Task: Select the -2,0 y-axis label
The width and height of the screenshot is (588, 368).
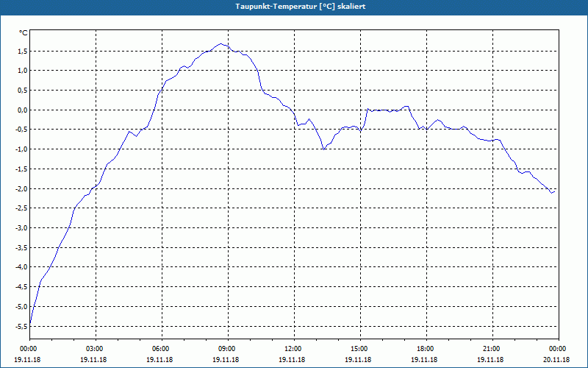Action: point(21,188)
